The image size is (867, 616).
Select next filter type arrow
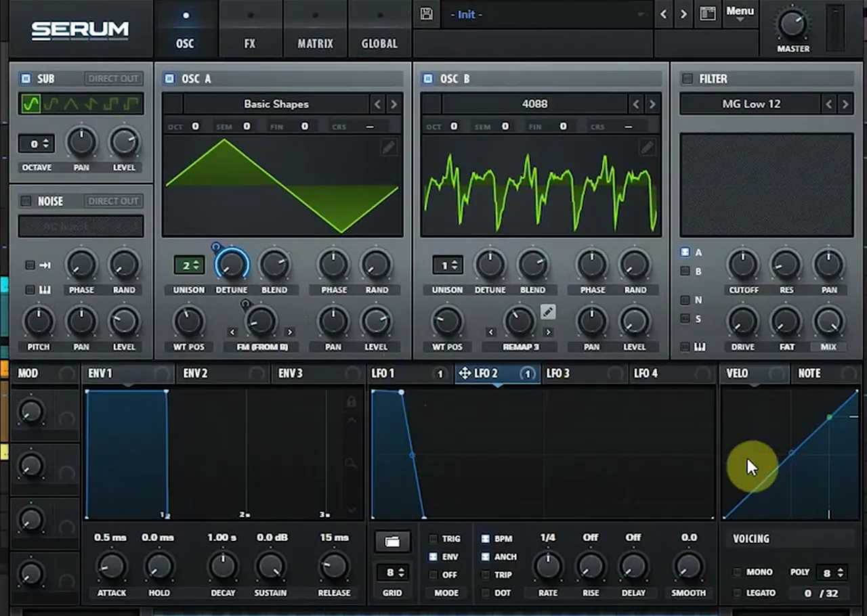[845, 104]
